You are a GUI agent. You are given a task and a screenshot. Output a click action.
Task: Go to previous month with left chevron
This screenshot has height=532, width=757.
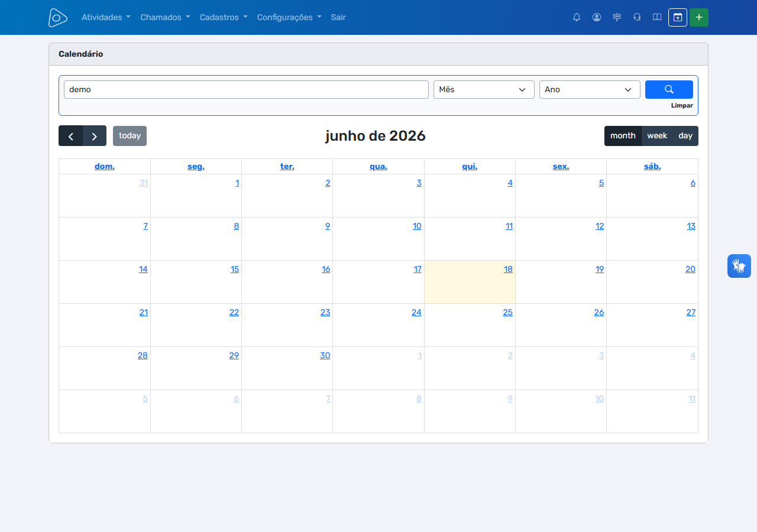point(70,136)
